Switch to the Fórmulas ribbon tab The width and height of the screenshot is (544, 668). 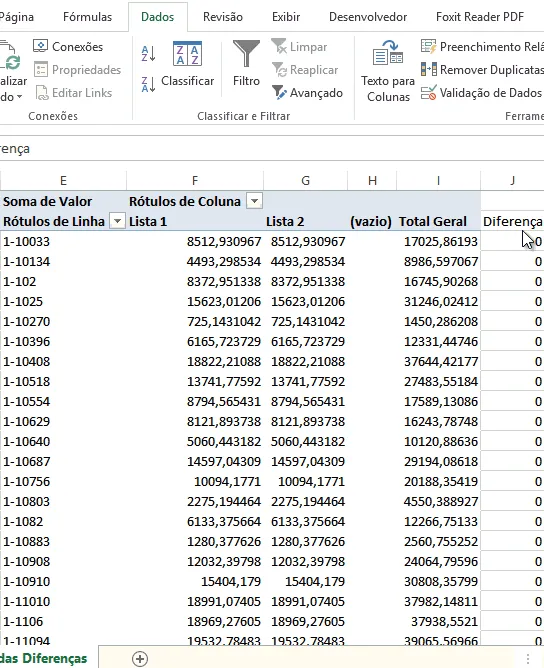pos(87,17)
